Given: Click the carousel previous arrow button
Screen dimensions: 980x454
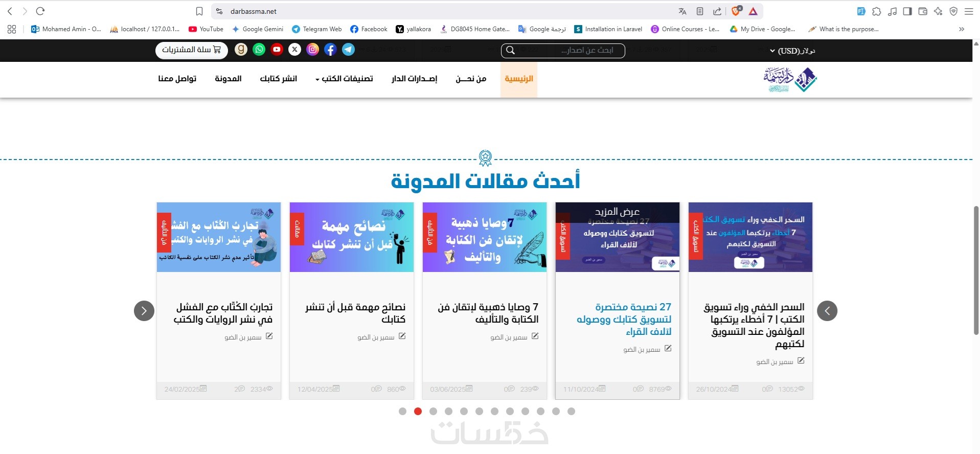Looking at the screenshot, I should [x=827, y=311].
